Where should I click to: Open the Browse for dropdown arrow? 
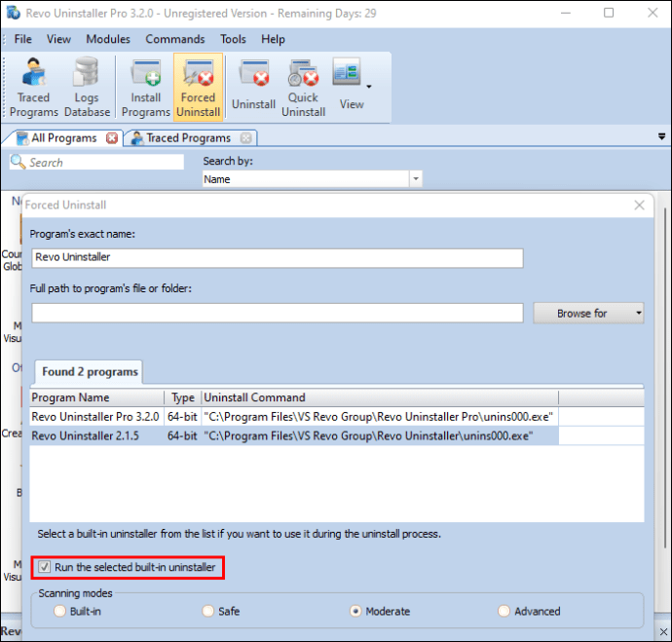(638, 313)
